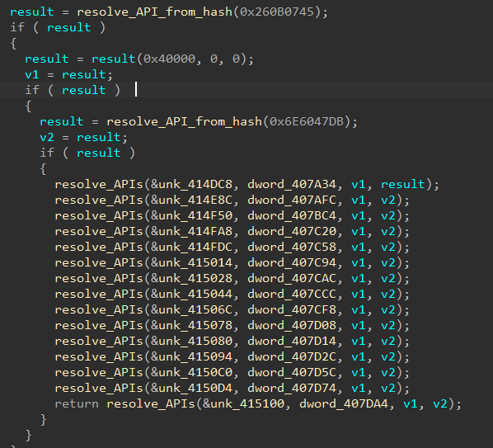Select &unk_41506C argument

(x=192, y=309)
